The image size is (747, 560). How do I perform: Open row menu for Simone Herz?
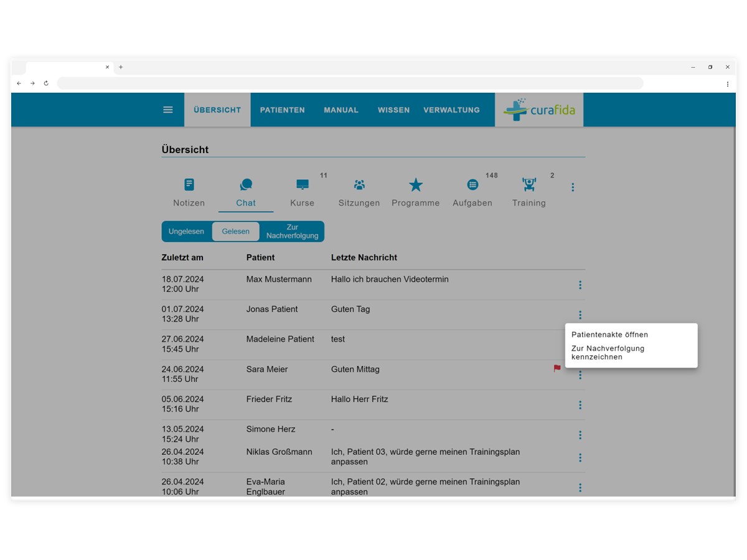pyautogui.click(x=580, y=435)
